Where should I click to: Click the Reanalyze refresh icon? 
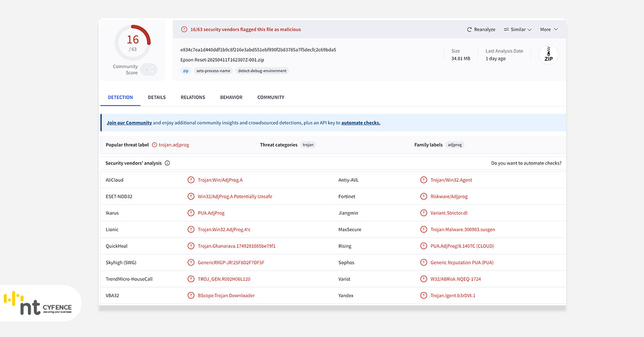click(x=470, y=30)
